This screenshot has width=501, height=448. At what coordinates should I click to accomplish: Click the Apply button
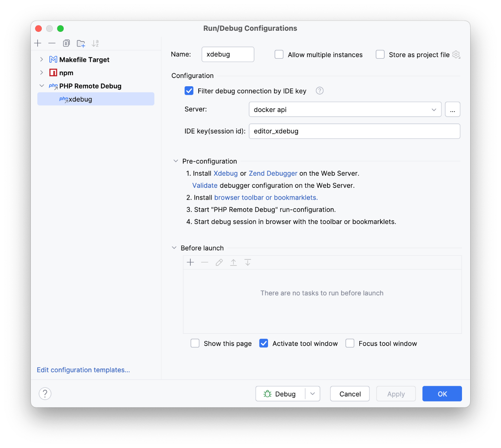(x=396, y=394)
